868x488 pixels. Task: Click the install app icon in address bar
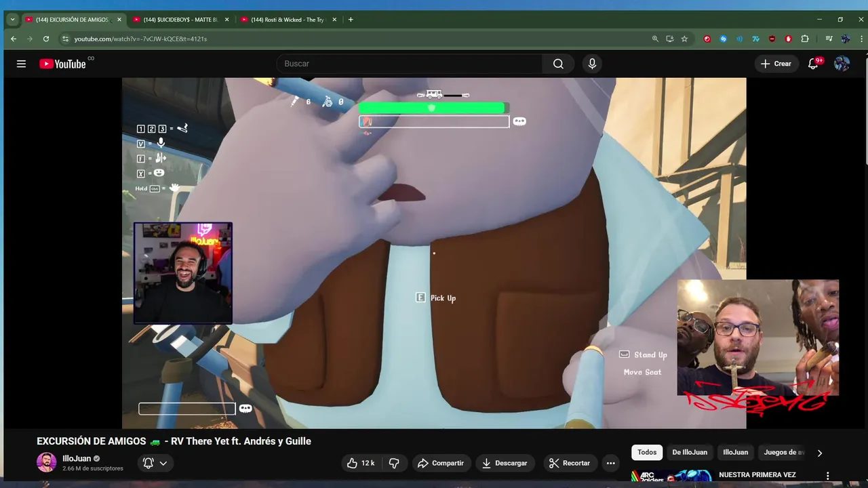pyautogui.click(x=670, y=39)
